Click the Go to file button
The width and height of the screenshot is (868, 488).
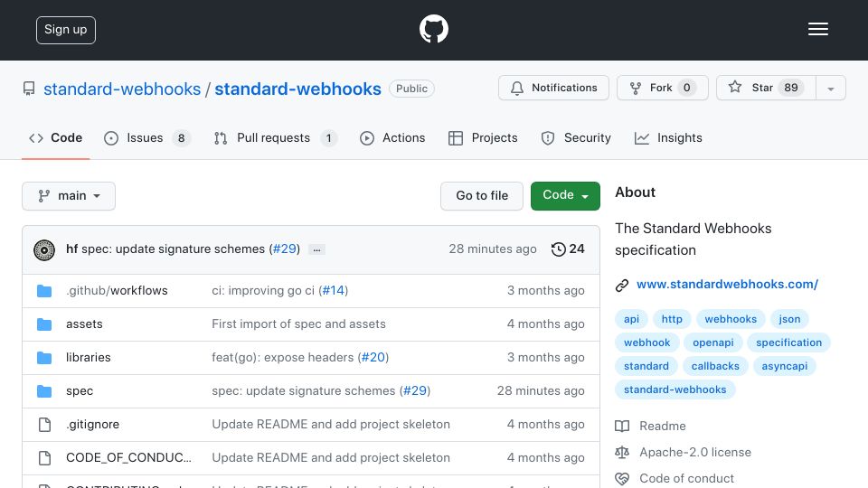pyautogui.click(x=482, y=196)
